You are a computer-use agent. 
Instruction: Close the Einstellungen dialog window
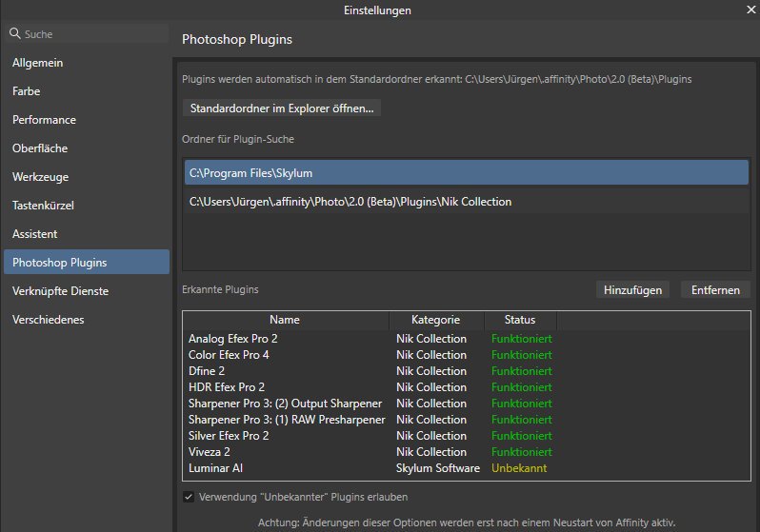click(x=750, y=9)
